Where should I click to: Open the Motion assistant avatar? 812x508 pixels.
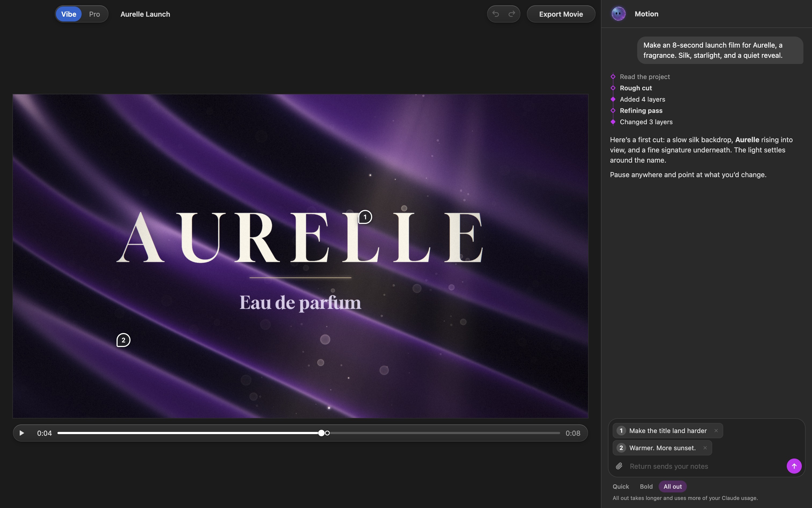point(618,14)
